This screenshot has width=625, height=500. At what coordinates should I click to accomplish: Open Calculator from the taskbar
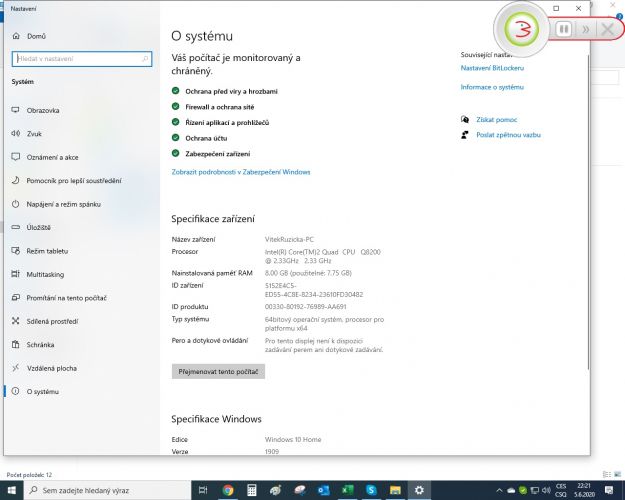252,490
